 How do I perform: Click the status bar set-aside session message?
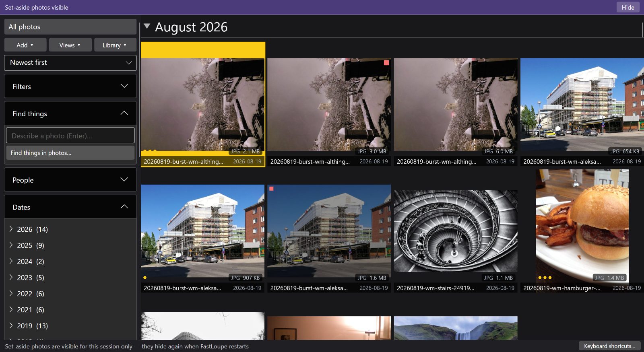click(x=127, y=346)
